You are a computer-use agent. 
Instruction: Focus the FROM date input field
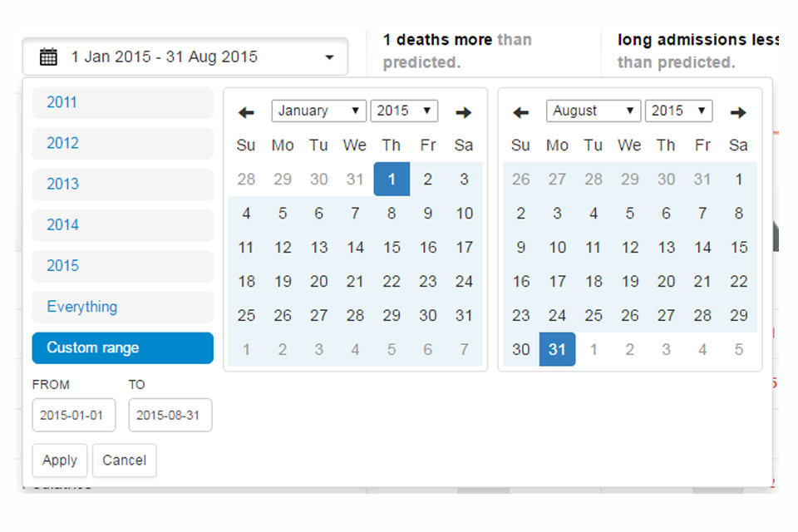(x=74, y=416)
